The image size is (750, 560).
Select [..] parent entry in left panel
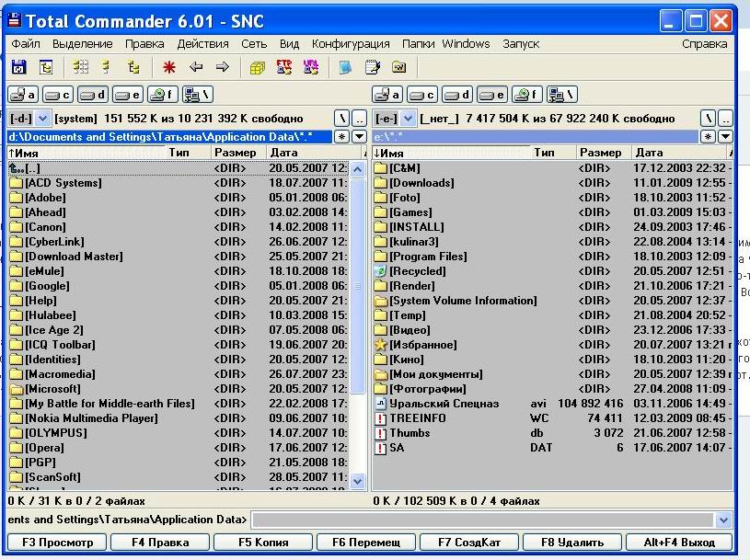(x=179, y=168)
